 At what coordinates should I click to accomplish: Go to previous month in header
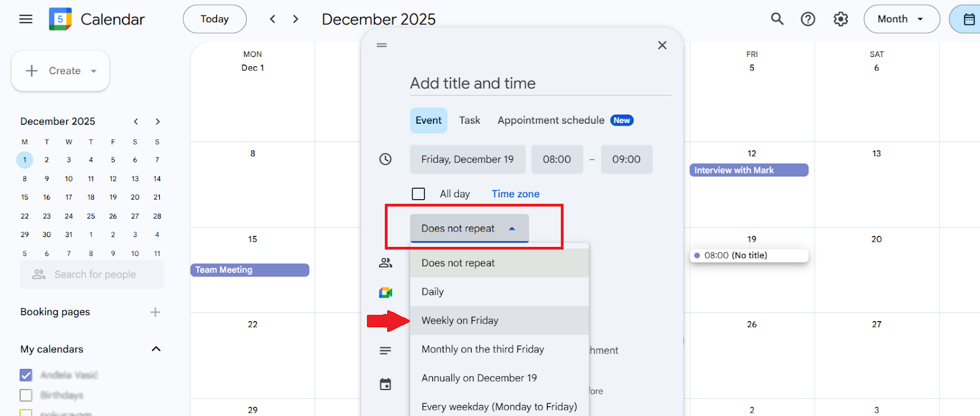point(273,19)
